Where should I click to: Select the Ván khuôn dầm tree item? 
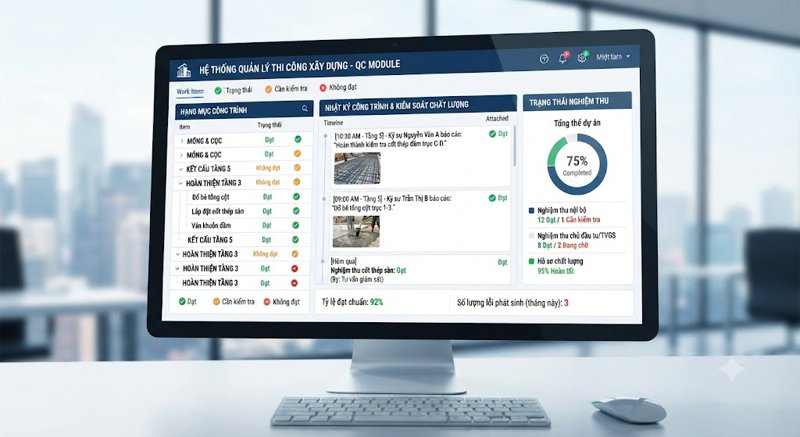coord(211,225)
